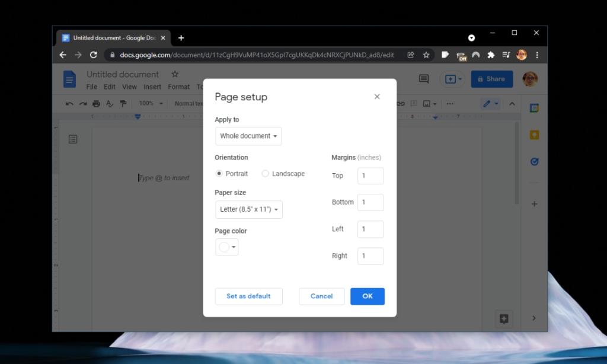Confirm page setup with OK

pyautogui.click(x=368, y=296)
